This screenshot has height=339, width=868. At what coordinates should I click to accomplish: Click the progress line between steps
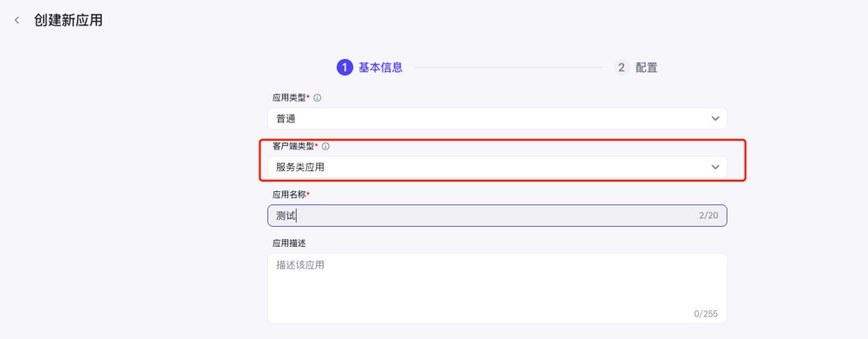508,68
